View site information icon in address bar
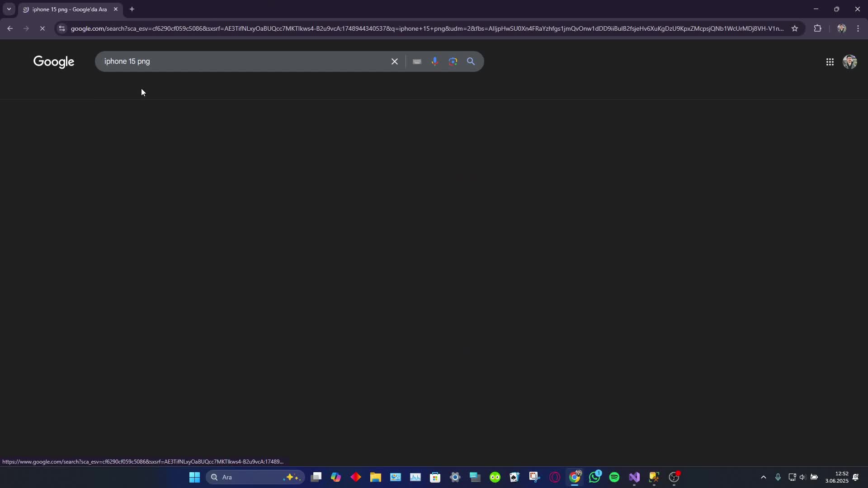The height and width of the screenshot is (488, 868). [62, 28]
